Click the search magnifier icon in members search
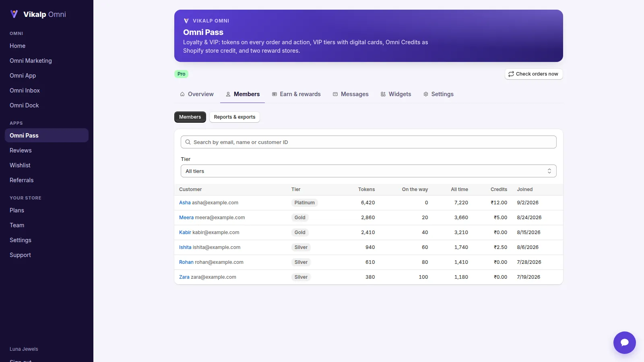 pyautogui.click(x=188, y=142)
